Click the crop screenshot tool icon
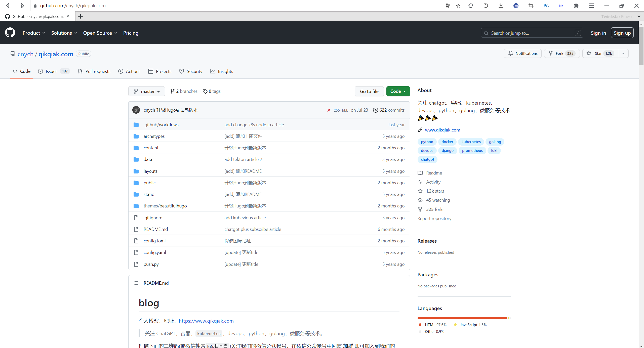Screen dimensions: 644x348 coord(531,6)
